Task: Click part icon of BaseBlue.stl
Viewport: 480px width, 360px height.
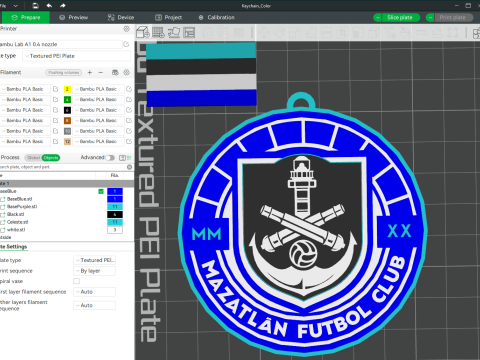Action: [4, 199]
